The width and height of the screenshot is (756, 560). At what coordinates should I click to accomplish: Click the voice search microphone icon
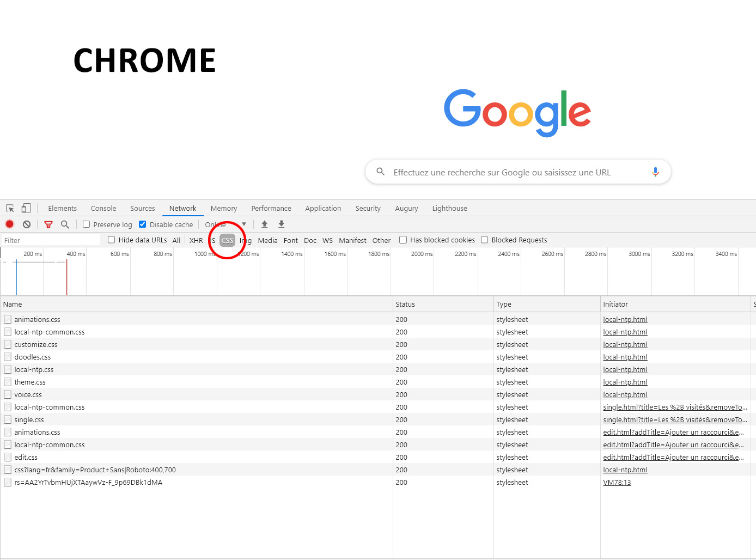point(655,172)
